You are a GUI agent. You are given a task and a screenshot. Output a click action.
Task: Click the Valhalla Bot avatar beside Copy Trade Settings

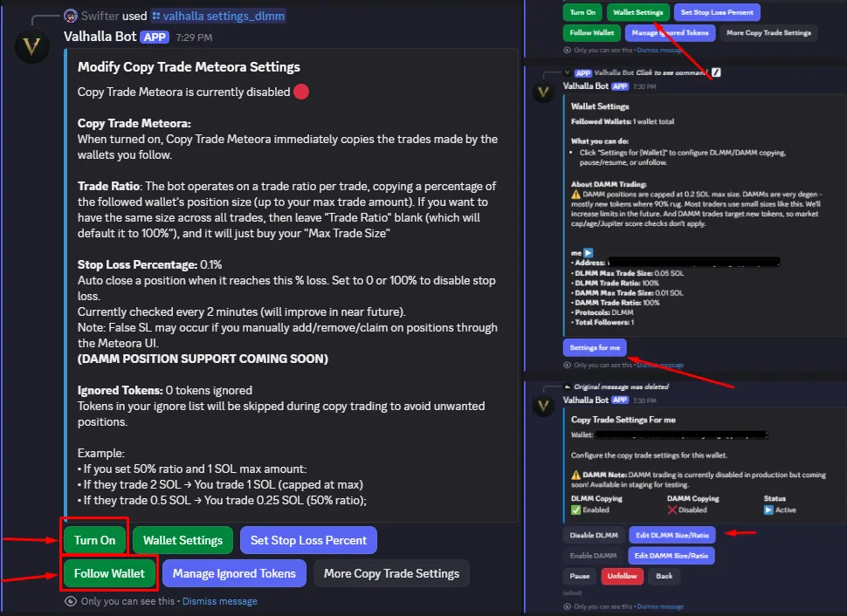click(543, 406)
